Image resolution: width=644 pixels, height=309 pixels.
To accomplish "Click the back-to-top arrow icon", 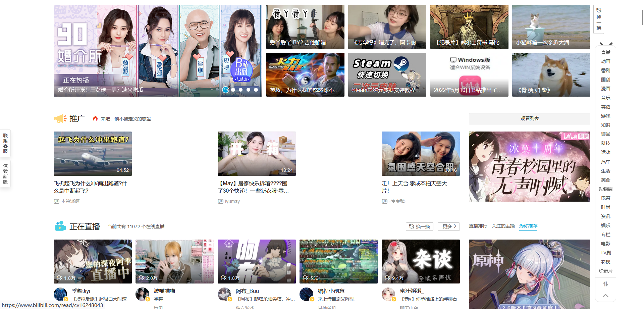I will 605,296.
